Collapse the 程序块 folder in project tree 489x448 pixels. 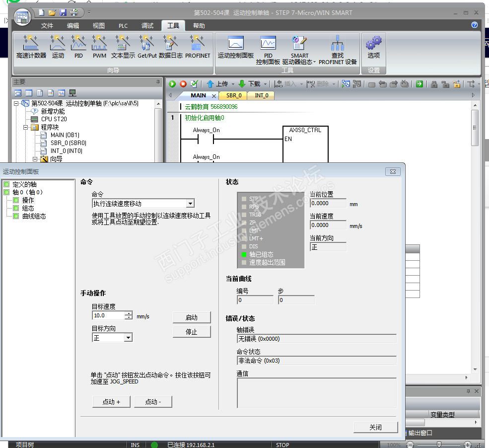[26, 127]
